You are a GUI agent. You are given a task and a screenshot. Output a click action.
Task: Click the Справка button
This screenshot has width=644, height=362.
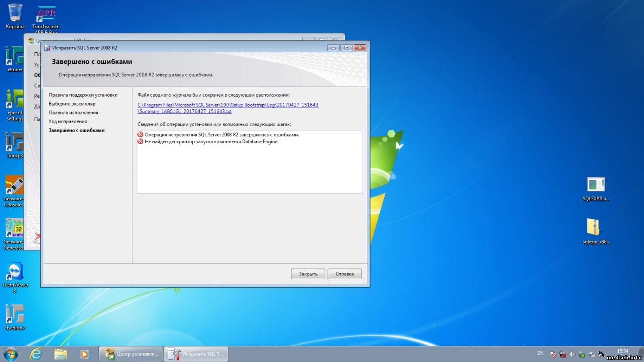click(344, 274)
